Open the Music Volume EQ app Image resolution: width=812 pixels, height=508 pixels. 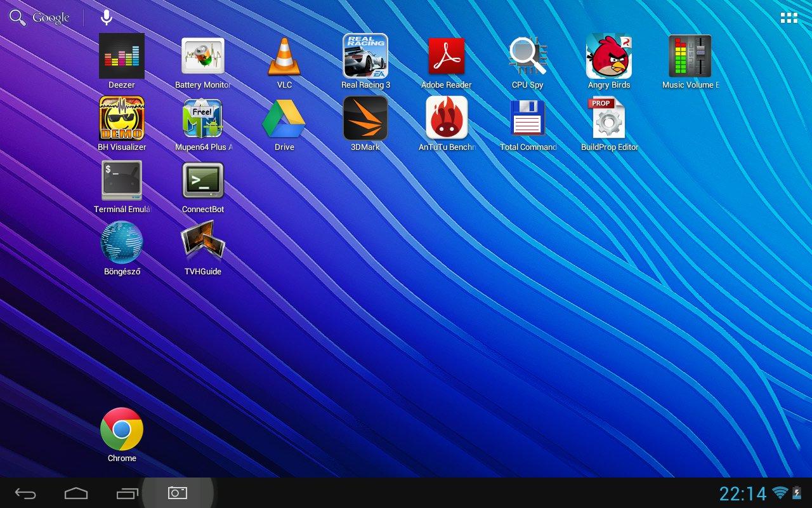(690, 61)
